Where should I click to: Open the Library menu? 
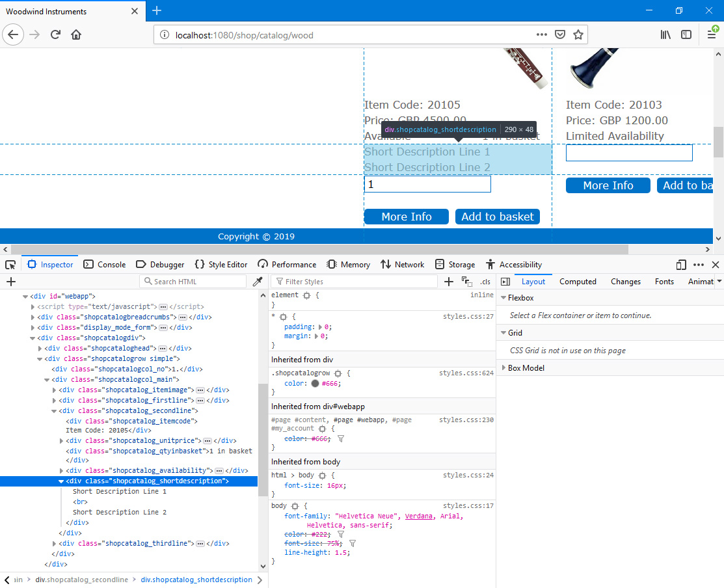click(x=665, y=34)
